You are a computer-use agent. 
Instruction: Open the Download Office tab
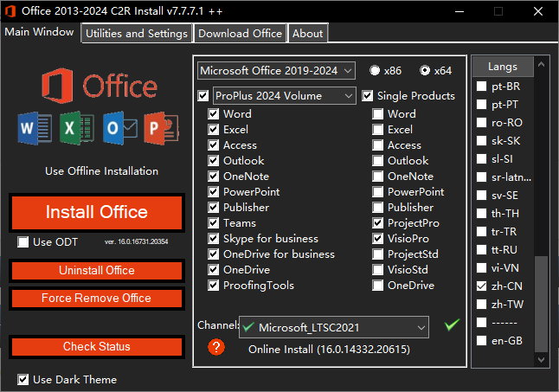click(240, 34)
